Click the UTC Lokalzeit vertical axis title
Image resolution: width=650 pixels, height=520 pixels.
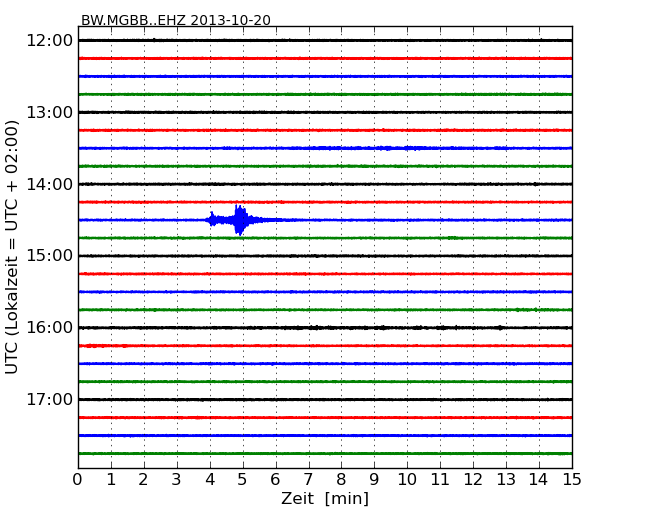point(12,247)
